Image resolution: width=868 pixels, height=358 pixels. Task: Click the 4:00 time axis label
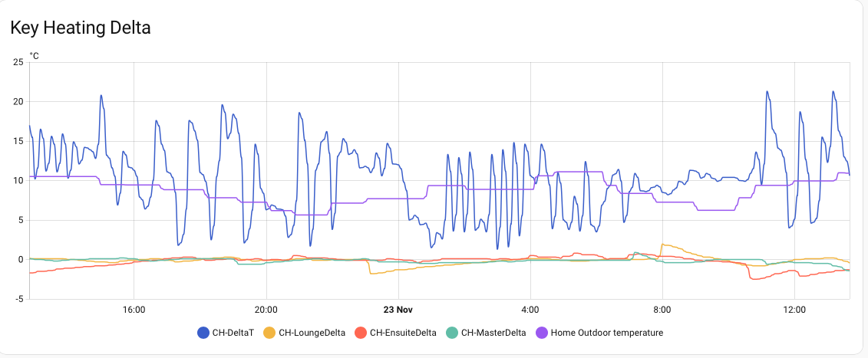pyautogui.click(x=530, y=310)
